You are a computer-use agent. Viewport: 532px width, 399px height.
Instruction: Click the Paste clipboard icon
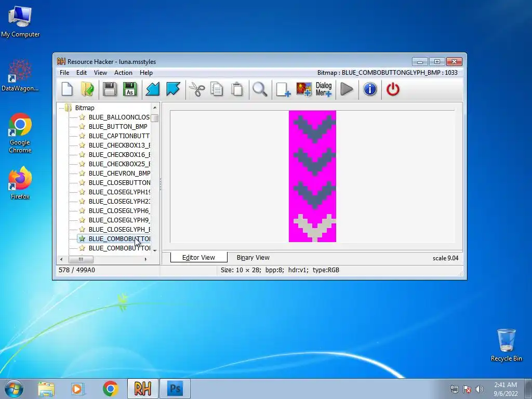click(x=237, y=89)
